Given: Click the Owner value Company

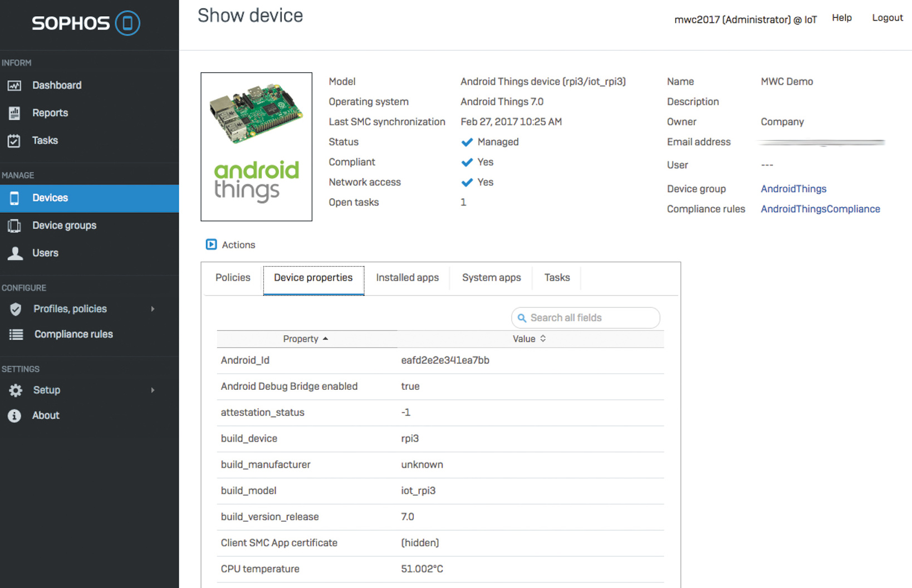Looking at the screenshot, I should click(x=782, y=122).
